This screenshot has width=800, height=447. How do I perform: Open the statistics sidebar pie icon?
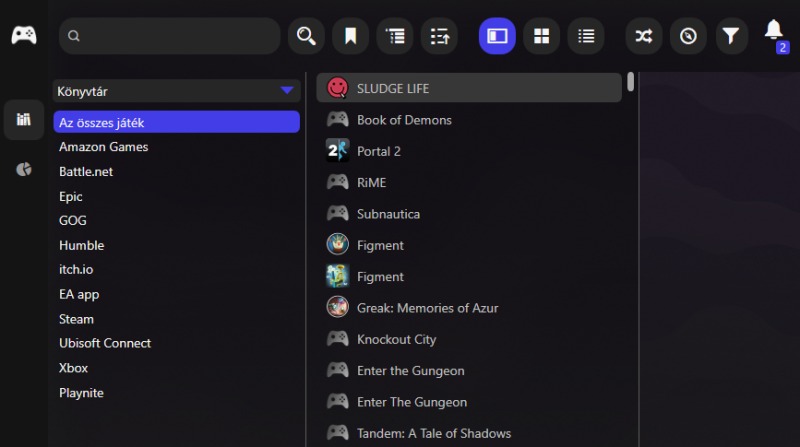(x=23, y=169)
